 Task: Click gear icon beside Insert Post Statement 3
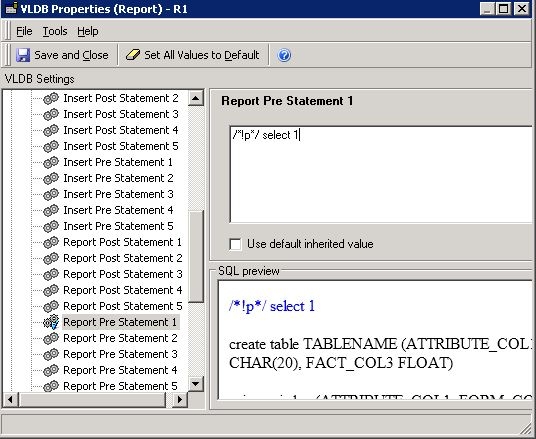(51, 115)
